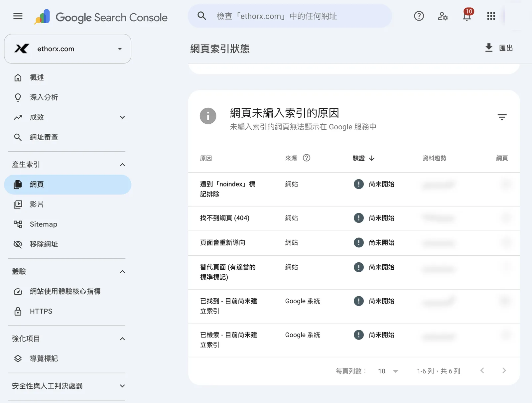This screenshot has width=532, height=403.
Task: Select 網址審查 in the sidebar
Action: (68, 137)
